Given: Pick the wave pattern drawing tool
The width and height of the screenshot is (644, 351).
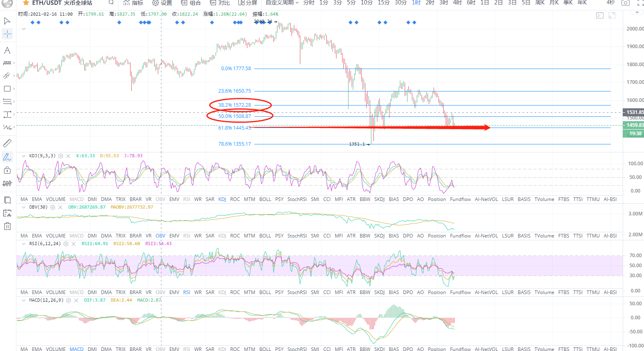Looking at the screenshot, I should coord(7,127).
